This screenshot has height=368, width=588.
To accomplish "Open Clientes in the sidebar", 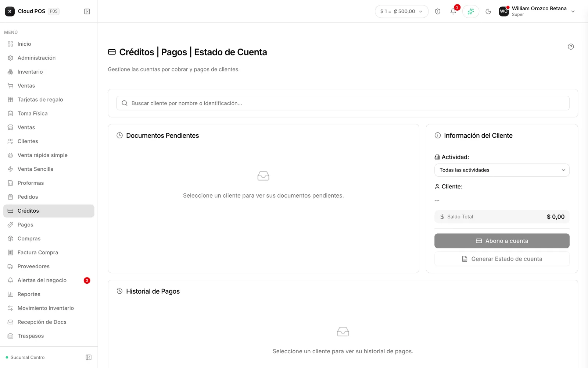I will [49, 141].
